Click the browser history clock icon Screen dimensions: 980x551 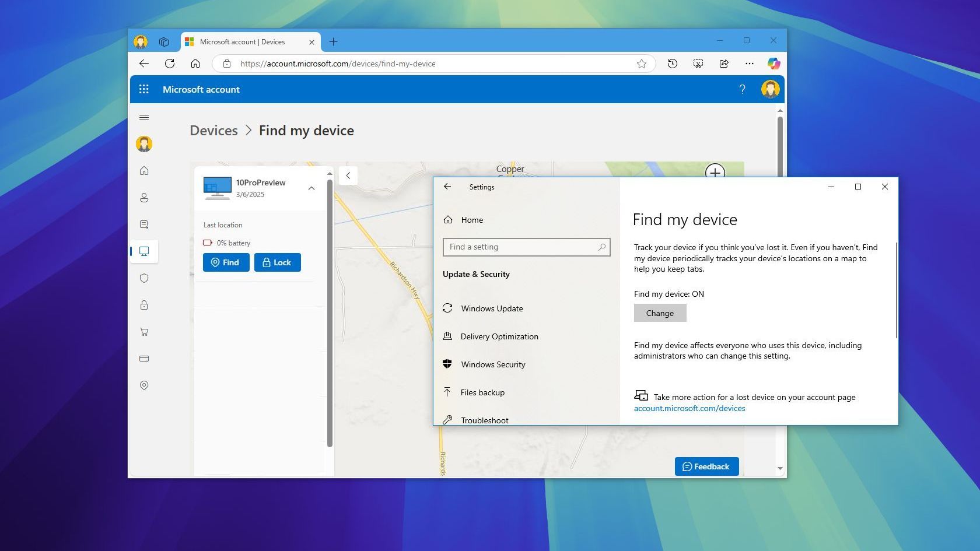click(673, 64)
